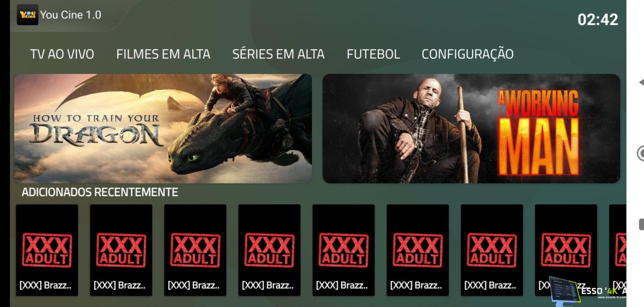Image resolution: width=644 pixels, height=307 pixels.
Task: Tap the Android home circle icon
Action: click(x=640, y=153)
